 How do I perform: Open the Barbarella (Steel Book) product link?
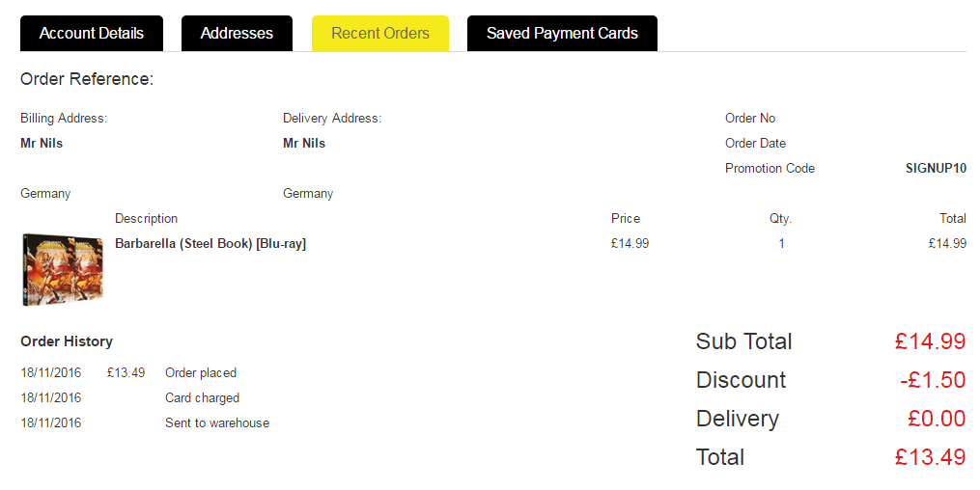(x=210, y=244)
